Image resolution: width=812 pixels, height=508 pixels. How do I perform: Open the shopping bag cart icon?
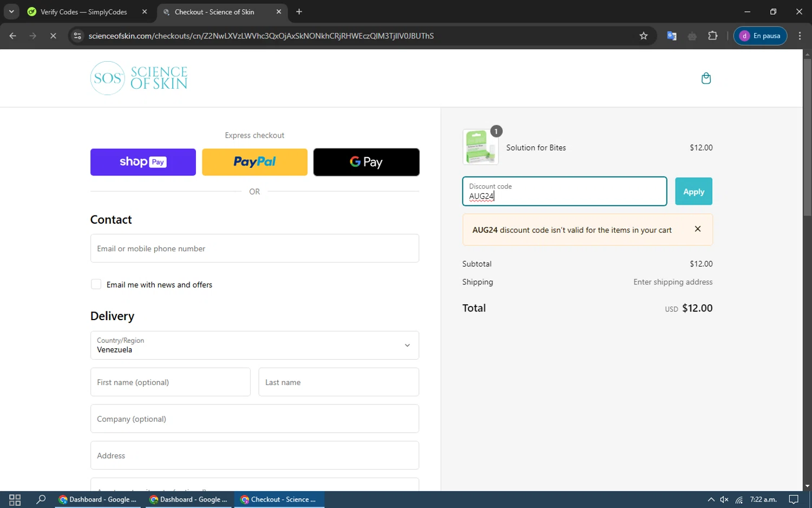[706, 79]
